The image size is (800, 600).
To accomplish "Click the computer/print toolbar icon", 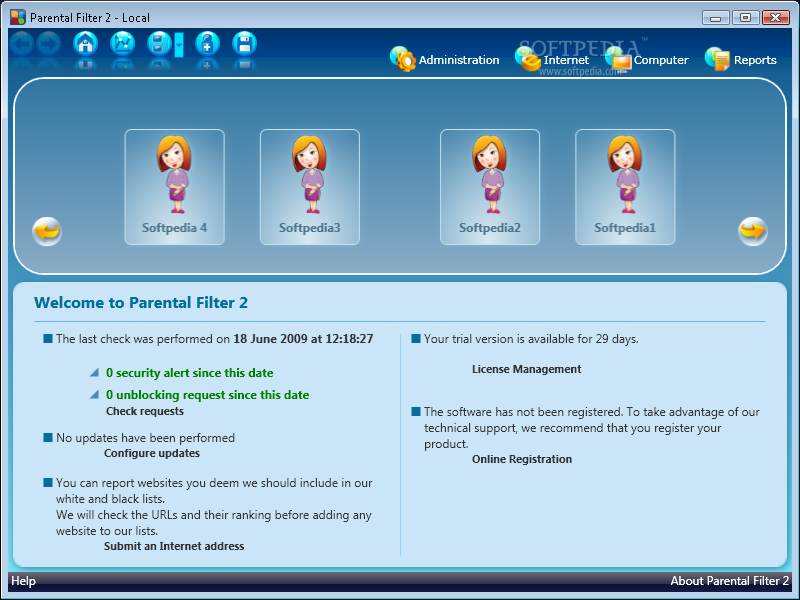I will 159,44.
